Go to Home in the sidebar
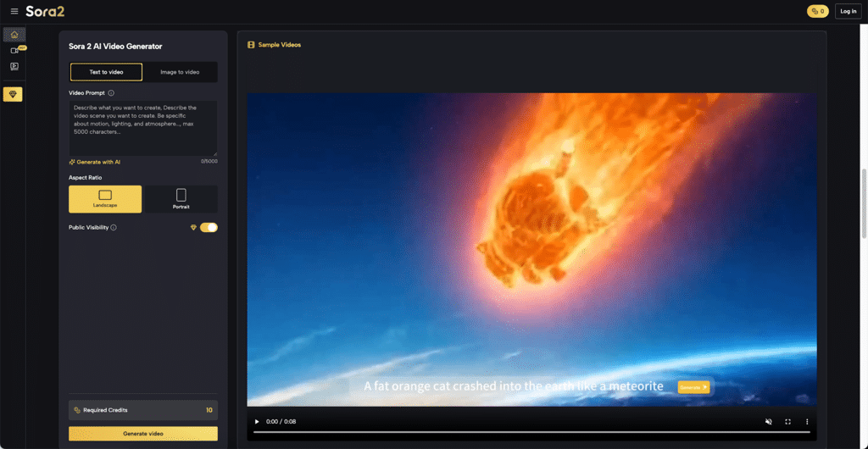The height and width of the screenshot is (449, 868). [x=14, y=35]
